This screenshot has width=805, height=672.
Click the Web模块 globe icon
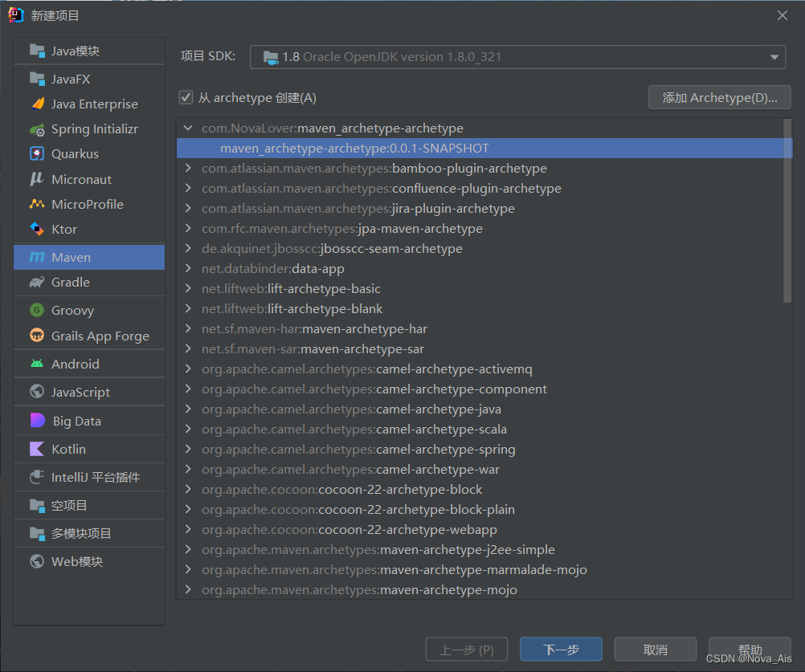pos(37,561)
